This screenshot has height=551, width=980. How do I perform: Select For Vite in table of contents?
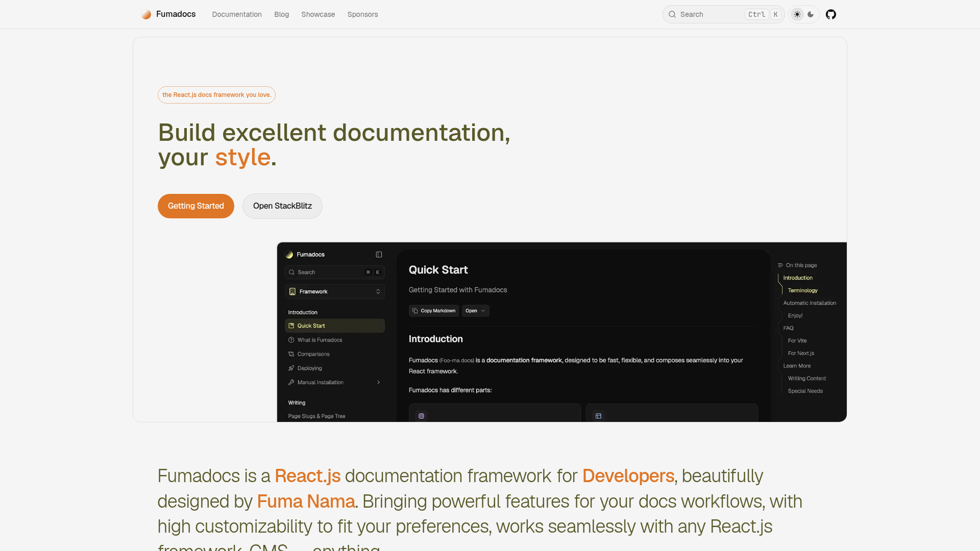[x=797, y=341]
